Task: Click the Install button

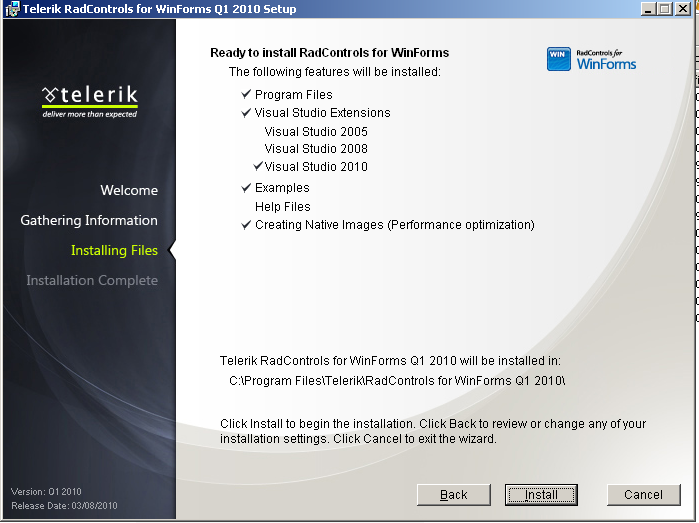Action: point(541,494)
